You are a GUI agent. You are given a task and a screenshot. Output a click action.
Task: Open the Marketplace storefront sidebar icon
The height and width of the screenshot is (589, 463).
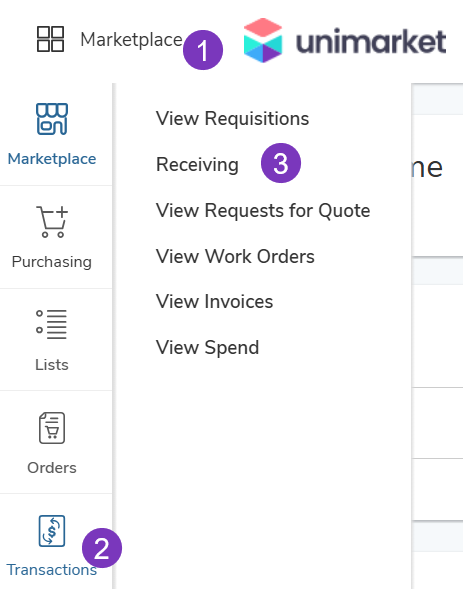point(52,119)
